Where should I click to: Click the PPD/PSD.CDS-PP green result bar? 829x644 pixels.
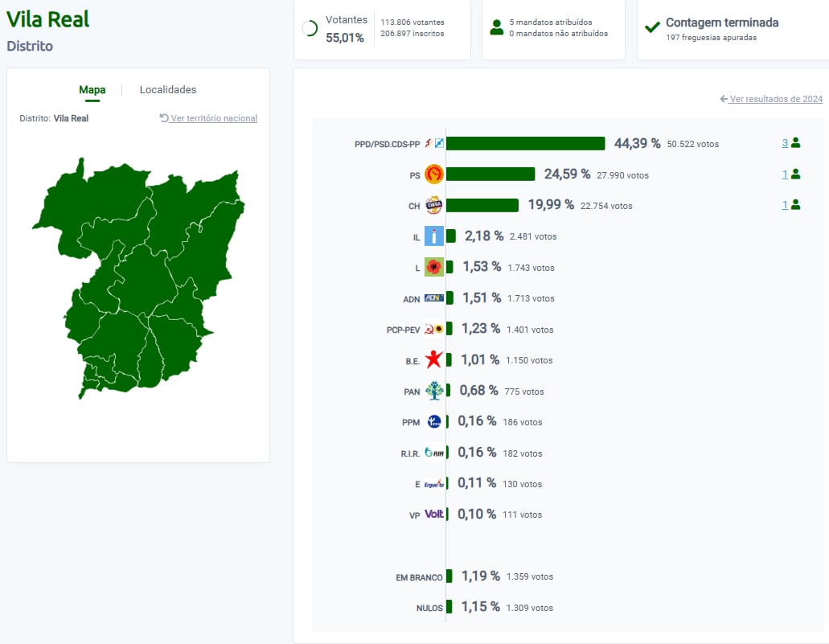(x=525, y=144)
